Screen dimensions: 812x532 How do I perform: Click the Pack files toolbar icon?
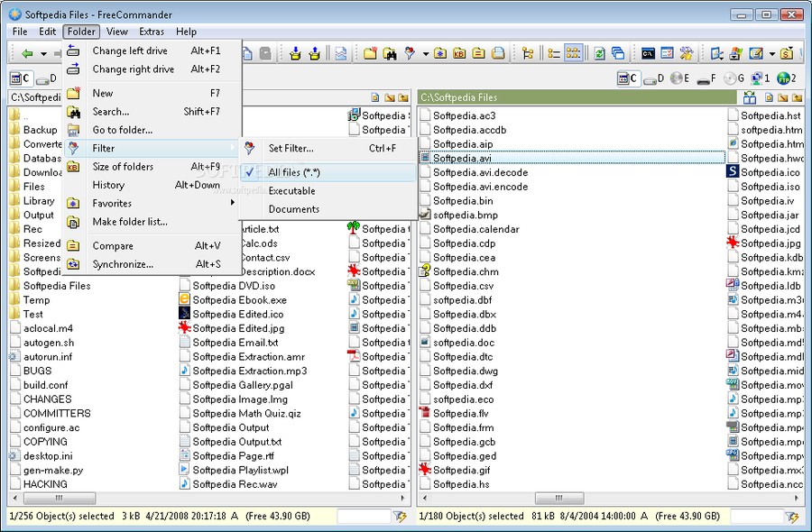pyautogui.click(x=296, y=53)
